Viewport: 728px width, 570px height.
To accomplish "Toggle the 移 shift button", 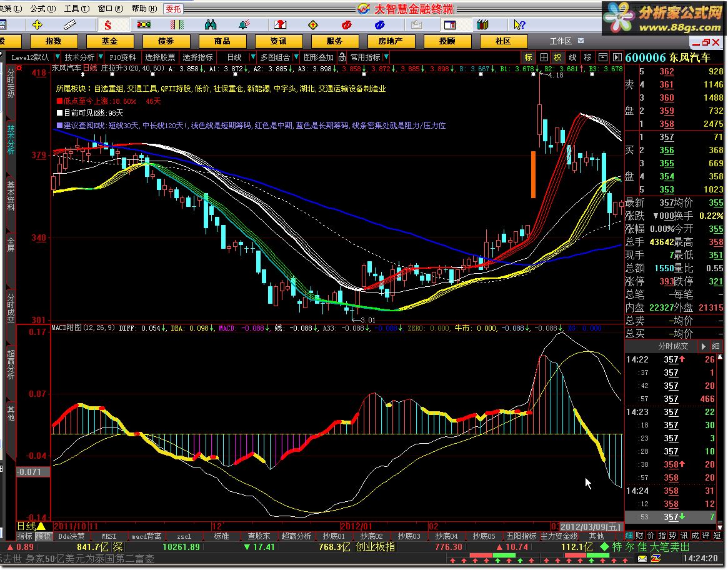I will (587, 57).
